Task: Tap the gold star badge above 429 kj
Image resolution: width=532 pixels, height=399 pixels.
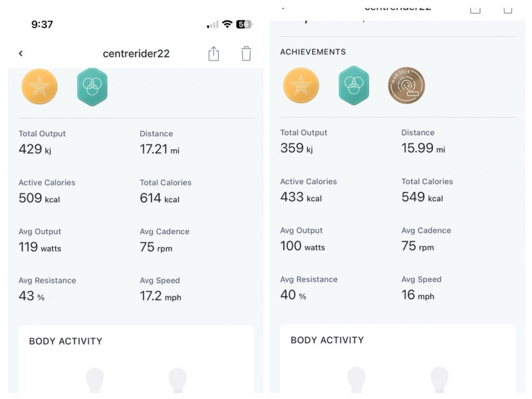Action: pyautogui.click(x=40, y=86)
